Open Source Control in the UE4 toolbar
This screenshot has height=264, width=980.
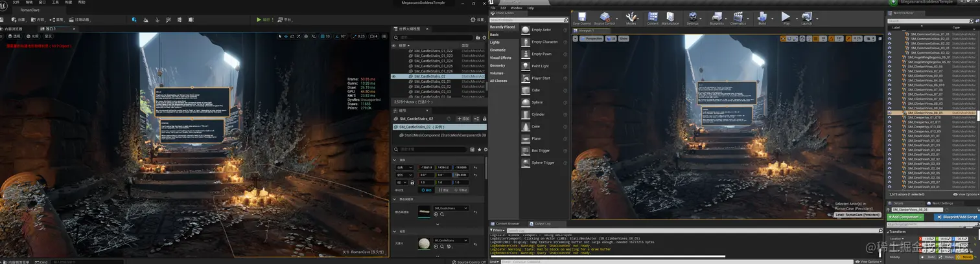click(604, 17)
